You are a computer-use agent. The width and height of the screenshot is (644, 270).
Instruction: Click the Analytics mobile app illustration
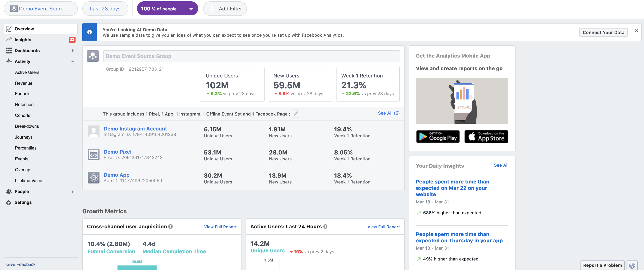462,101
